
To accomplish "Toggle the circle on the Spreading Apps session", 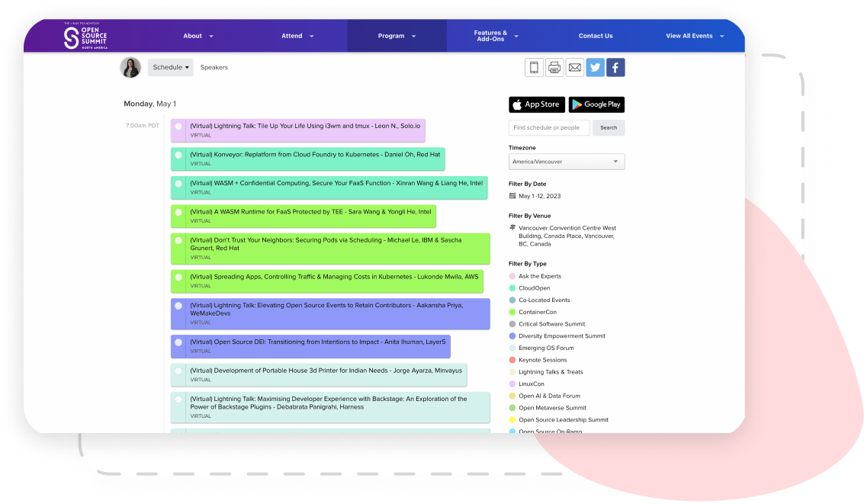I will (178, 278).
